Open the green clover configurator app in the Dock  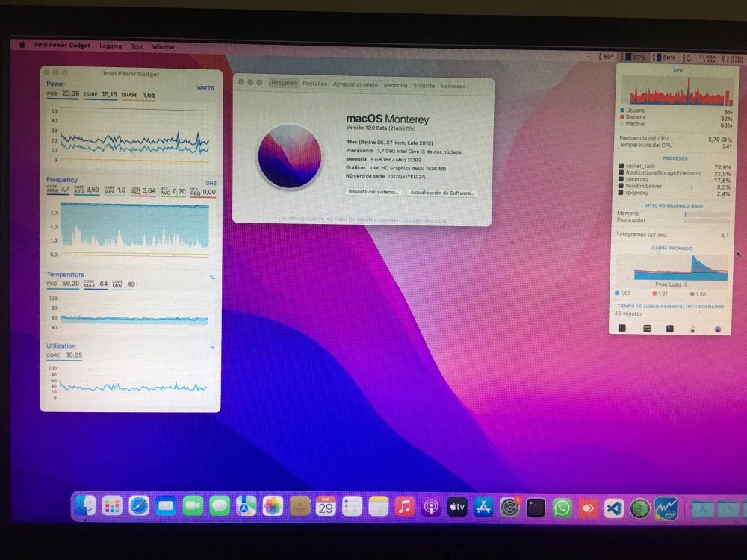pos(640,508)
